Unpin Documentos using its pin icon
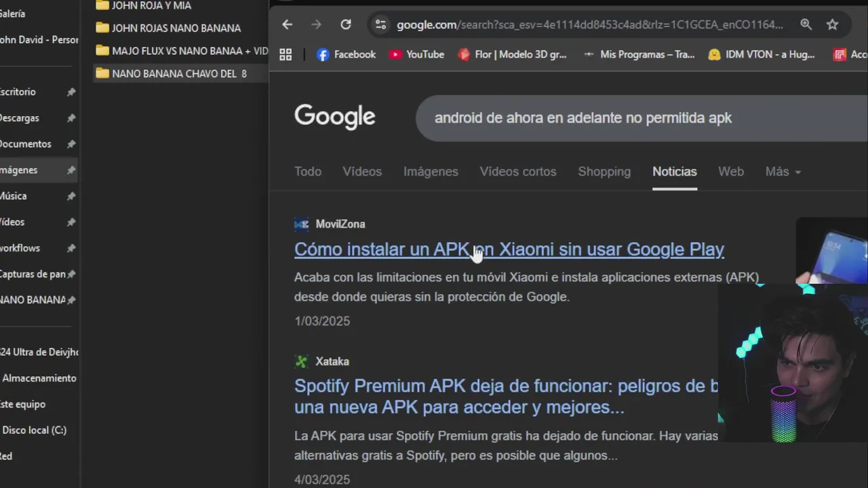 coord(71,144)
